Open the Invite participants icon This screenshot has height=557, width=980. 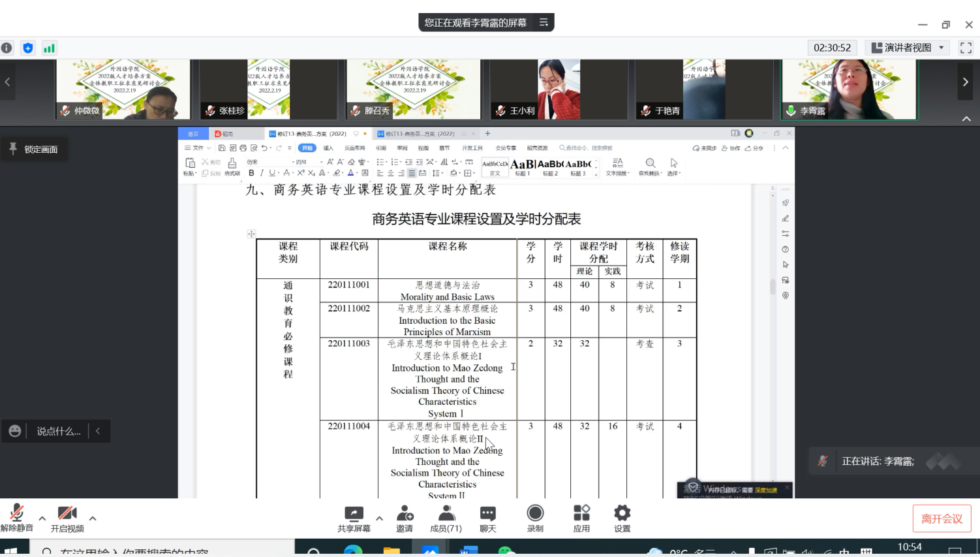(x=405, y=513)
